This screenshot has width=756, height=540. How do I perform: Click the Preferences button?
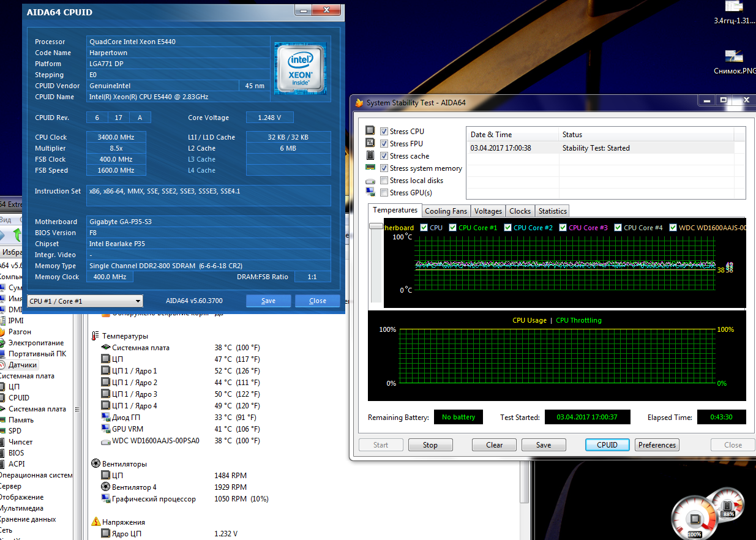pos(657,445)
